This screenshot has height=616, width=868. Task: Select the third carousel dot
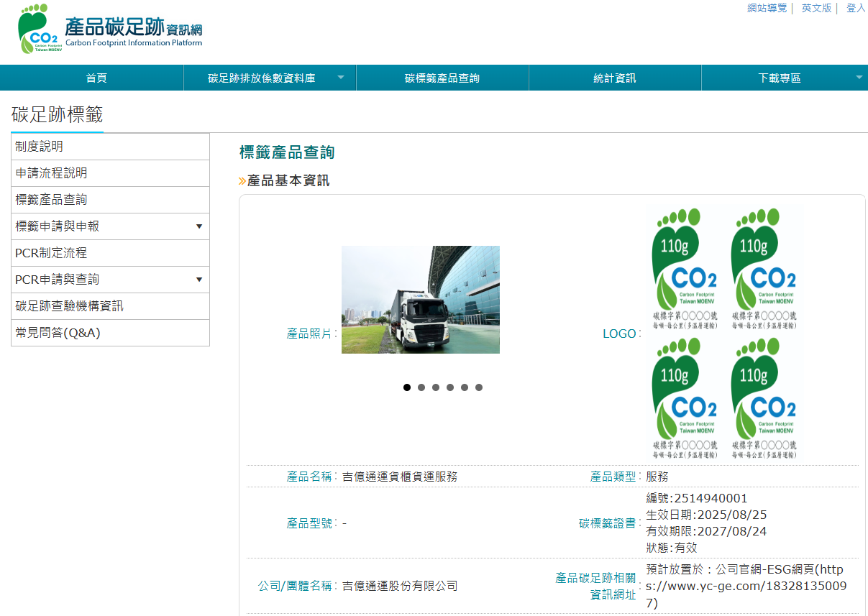(436, 387)
